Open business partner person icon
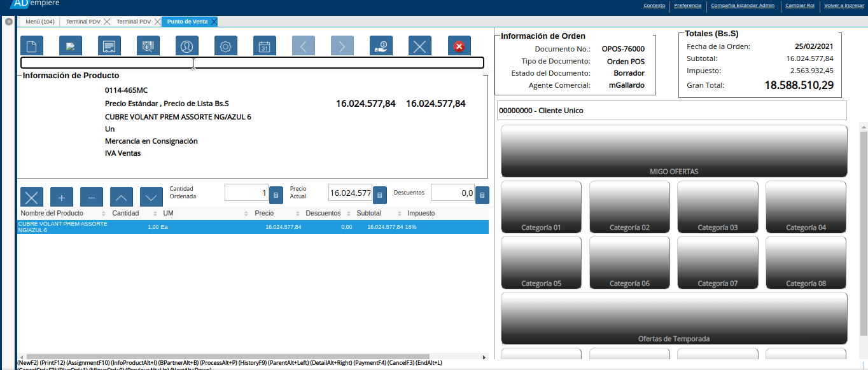Image resolution: width=868 pixels, height=370 pixels. click(187, 46)
